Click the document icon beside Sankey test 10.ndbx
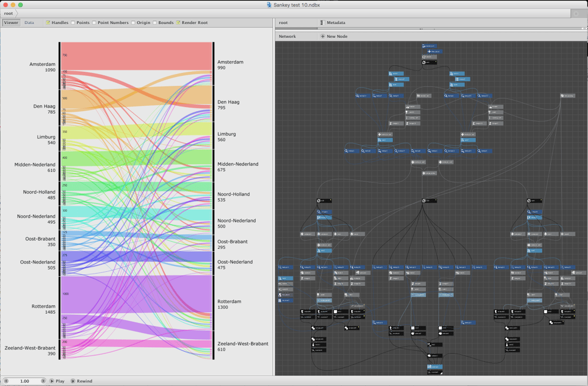Screen dimensions: 588x386 point(269,5)
